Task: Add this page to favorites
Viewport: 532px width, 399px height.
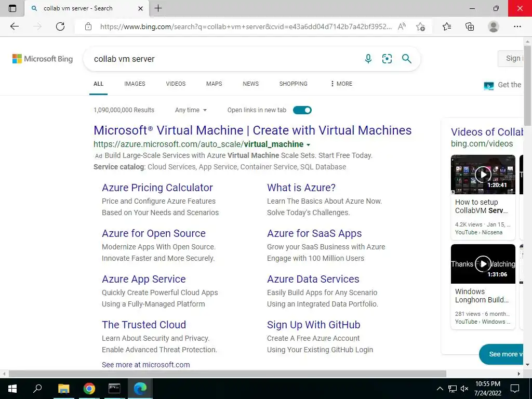Action: (x=420, y=26)
